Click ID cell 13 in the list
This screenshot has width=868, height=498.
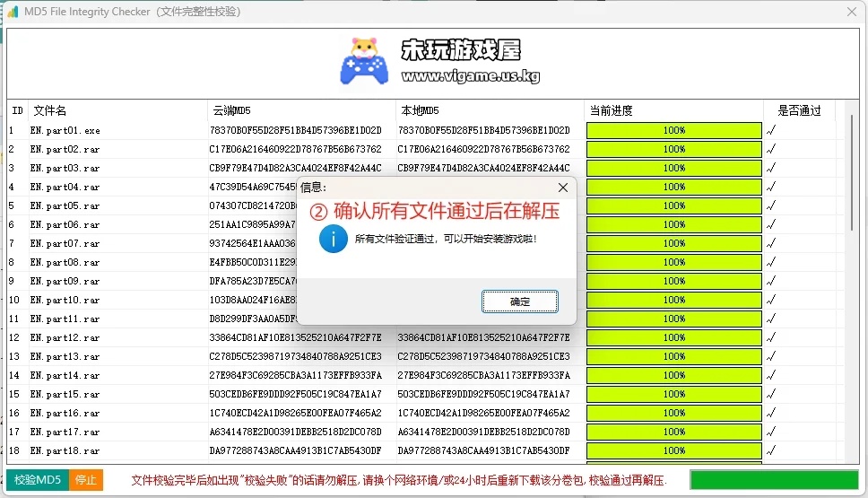click(13, 356)
